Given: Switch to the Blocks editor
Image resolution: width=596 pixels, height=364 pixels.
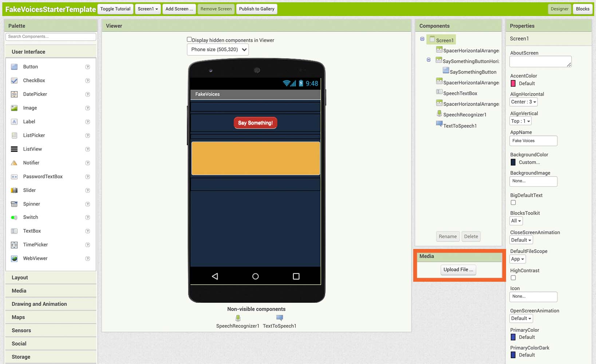Looking at the screenshot, I should (x=583, y=9).
